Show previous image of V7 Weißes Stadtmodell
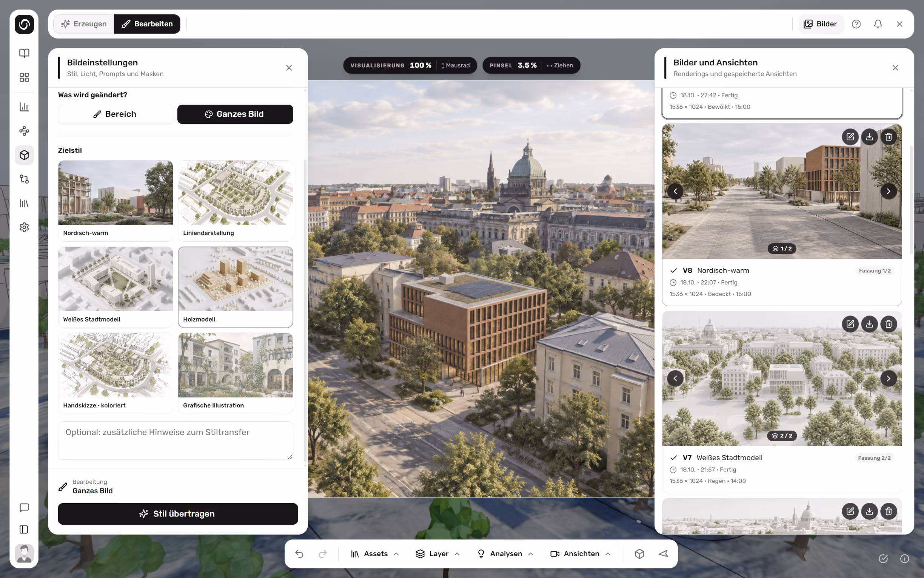The width and height of the screenshot is (924, 578). (675, 379)
